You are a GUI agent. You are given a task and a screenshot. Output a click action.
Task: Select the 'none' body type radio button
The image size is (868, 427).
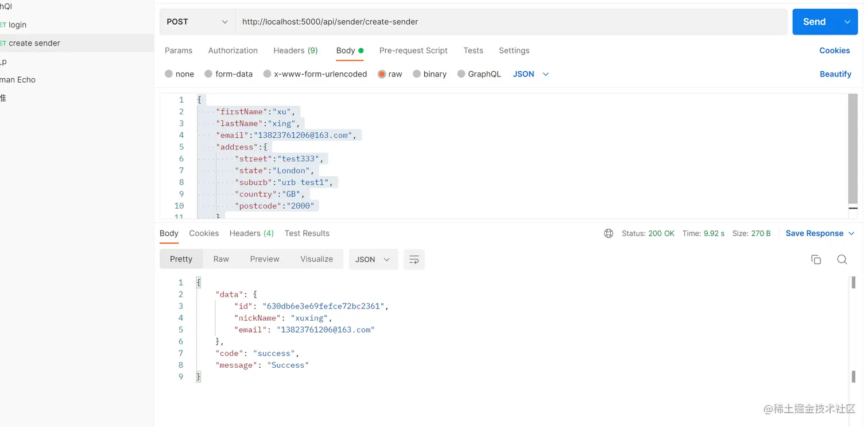click(169, 74)
